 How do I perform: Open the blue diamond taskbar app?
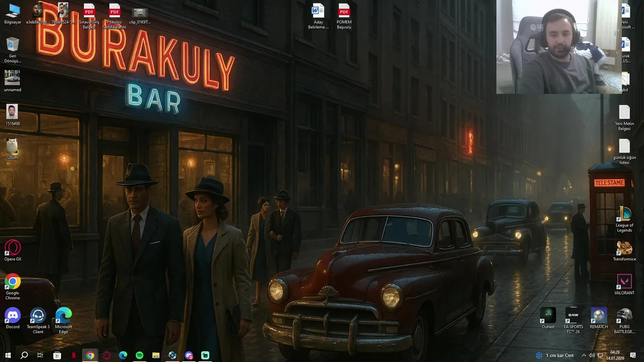pyautogui.click(x=173, y=355)
